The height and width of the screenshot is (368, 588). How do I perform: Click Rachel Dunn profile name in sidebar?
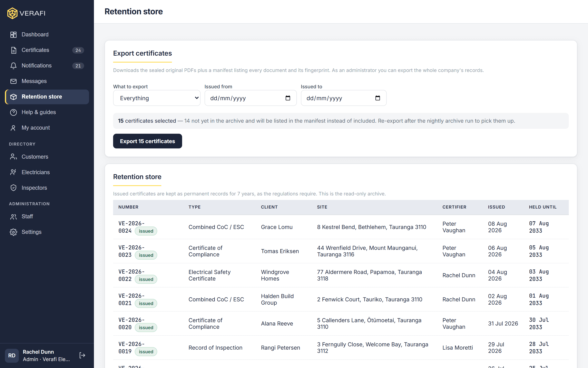tap(38, 352)
